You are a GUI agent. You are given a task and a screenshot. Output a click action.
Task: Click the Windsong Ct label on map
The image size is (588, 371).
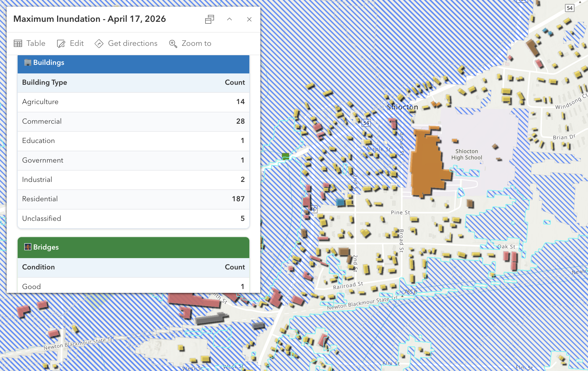pyautogui.click(x=571, y=101)
